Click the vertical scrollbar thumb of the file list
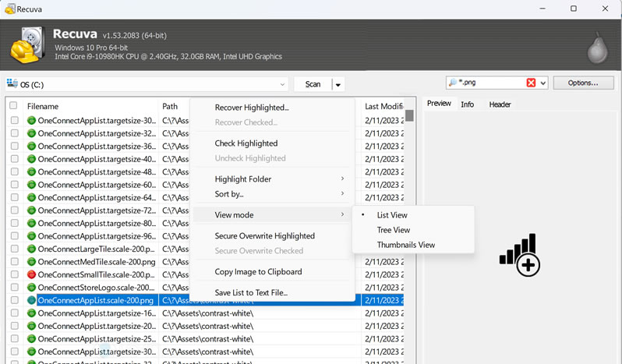Screen dimensions: 622x364 pyautogui.click(x=409, y=115)
